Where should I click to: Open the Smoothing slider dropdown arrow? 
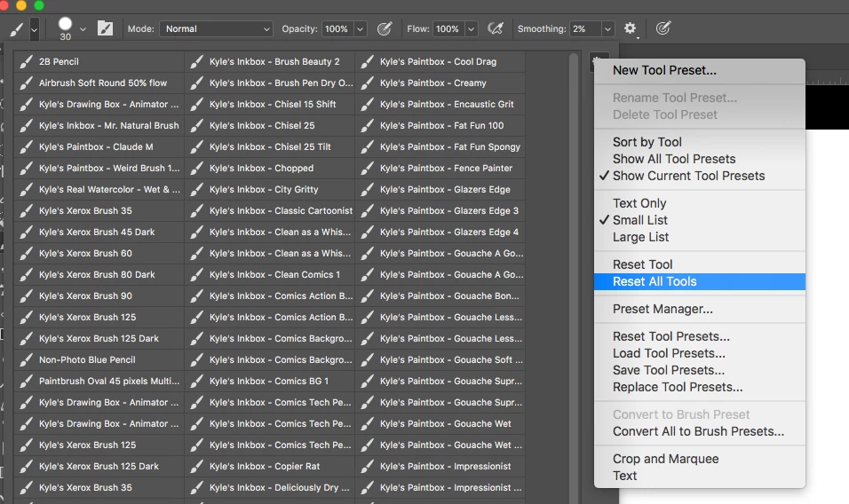(x=607, y=28)
